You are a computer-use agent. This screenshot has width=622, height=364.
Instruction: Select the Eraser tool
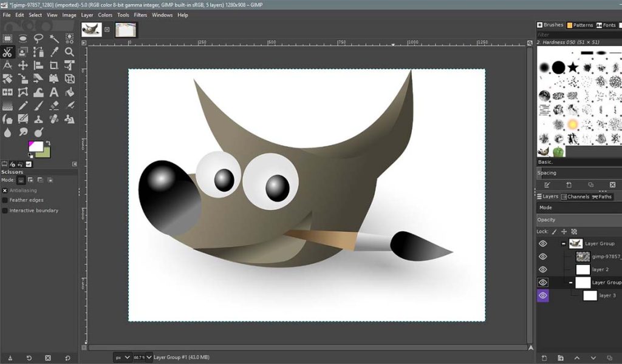coord(54,106)
